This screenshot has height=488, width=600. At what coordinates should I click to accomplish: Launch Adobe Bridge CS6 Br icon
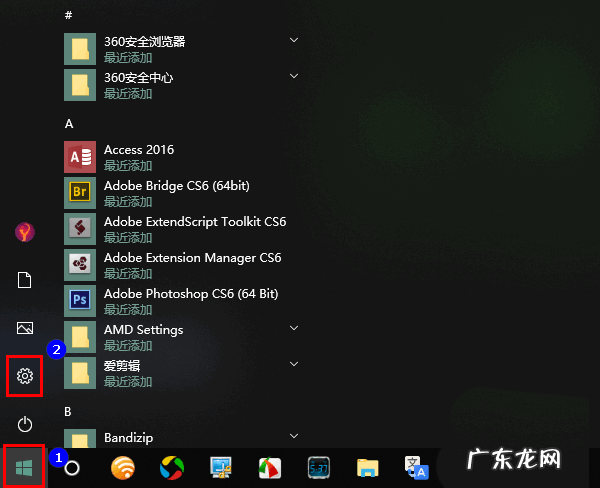click(x=80, y=193)
